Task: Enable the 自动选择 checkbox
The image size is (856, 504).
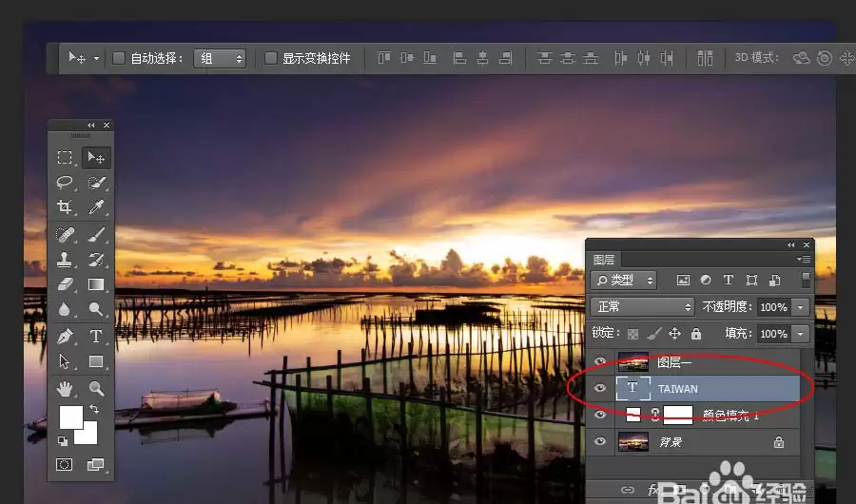Action: 119,58
